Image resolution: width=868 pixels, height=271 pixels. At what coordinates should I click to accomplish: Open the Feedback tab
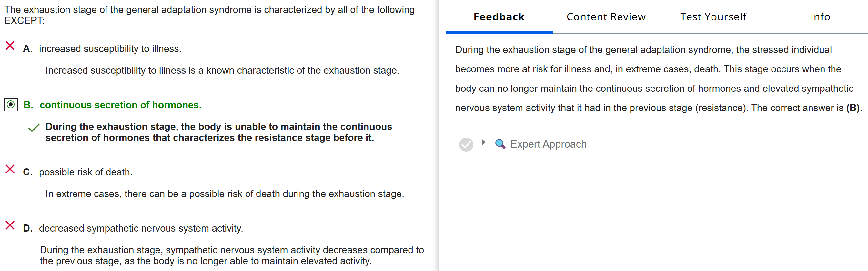pos(499,17)
